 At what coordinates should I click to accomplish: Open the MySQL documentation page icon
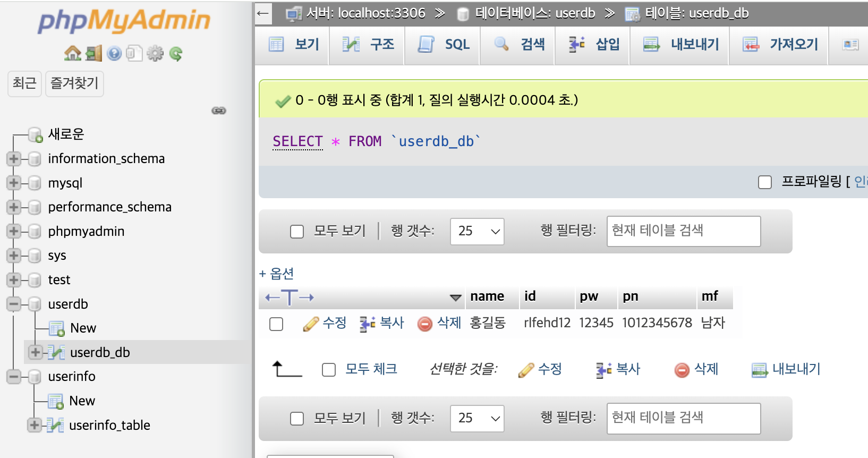[x=134, y=53]
